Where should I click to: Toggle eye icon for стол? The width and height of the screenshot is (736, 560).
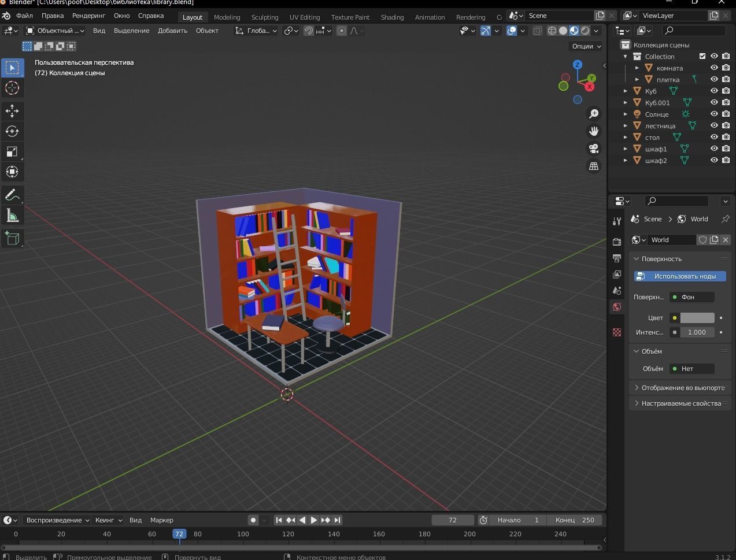714,137
